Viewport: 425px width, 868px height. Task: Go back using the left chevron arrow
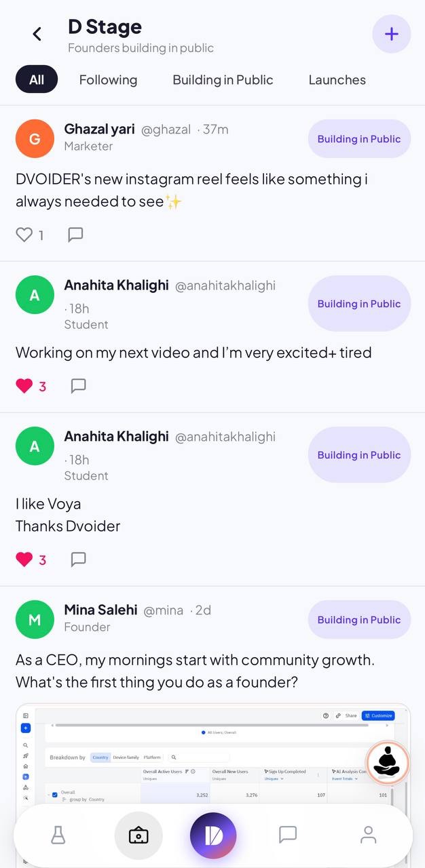pos(37,34)
